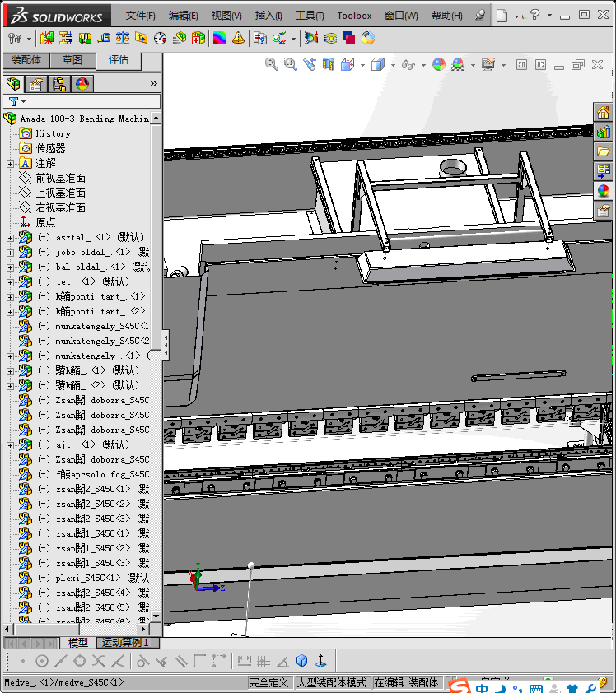Click the mass properties scale icon
Image resolution: width=616 pixels, height=693 pixels.
click(123, 38)
